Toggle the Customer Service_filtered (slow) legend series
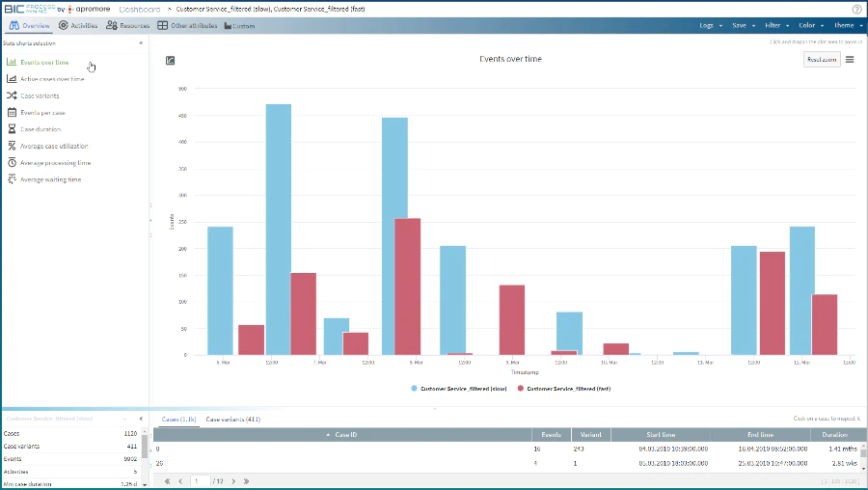Image resolution: width=868 pixels, height=490 pixels. pos(459,389)
